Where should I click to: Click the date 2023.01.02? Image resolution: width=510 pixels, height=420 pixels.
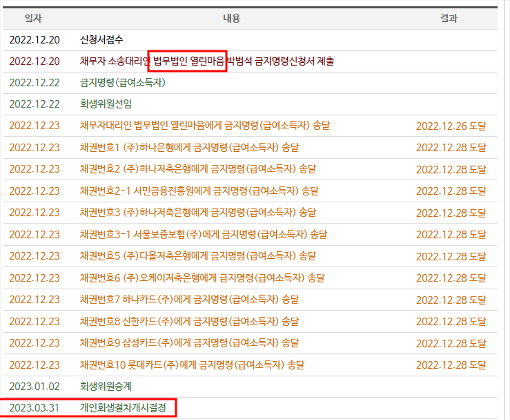34,387
